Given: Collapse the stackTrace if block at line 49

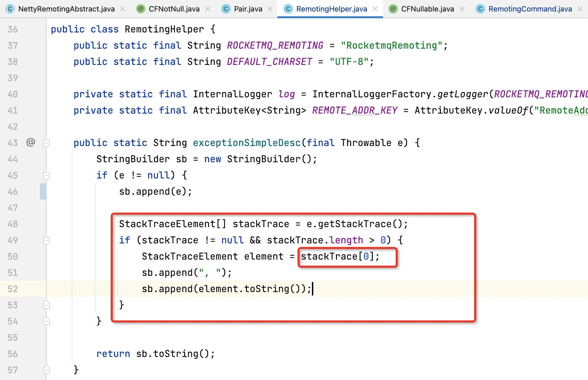Looking at the screenshot, I should [x=46, y=241].
